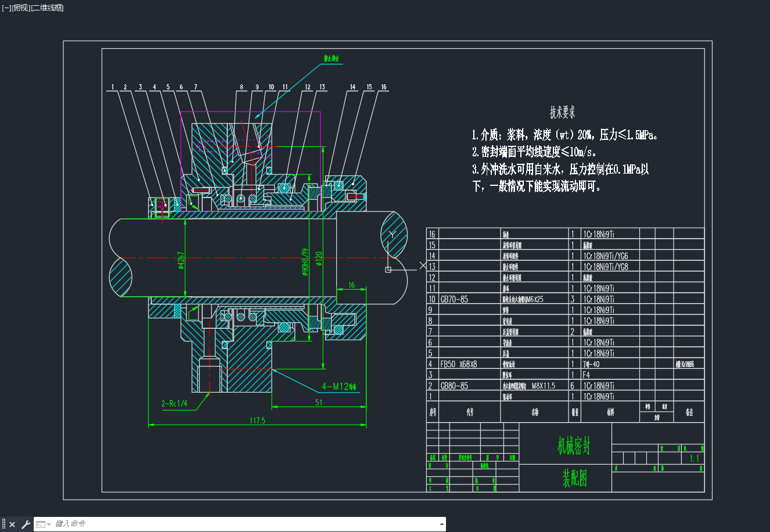Select balloon callout 12 above the assembly
This screenshot has width=770, height=532.
click(308, 88)
